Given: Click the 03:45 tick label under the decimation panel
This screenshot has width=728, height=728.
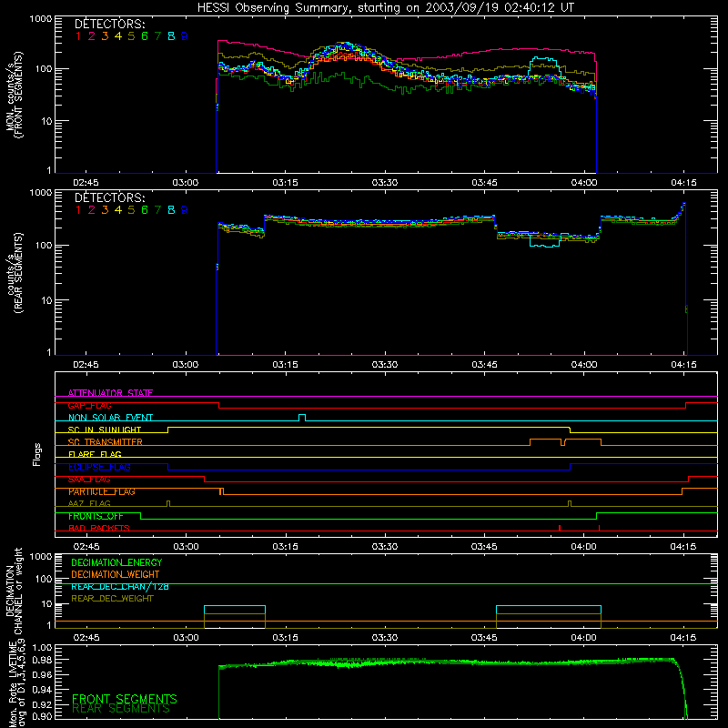Looking at the screenshot, I should click(484, 638).
